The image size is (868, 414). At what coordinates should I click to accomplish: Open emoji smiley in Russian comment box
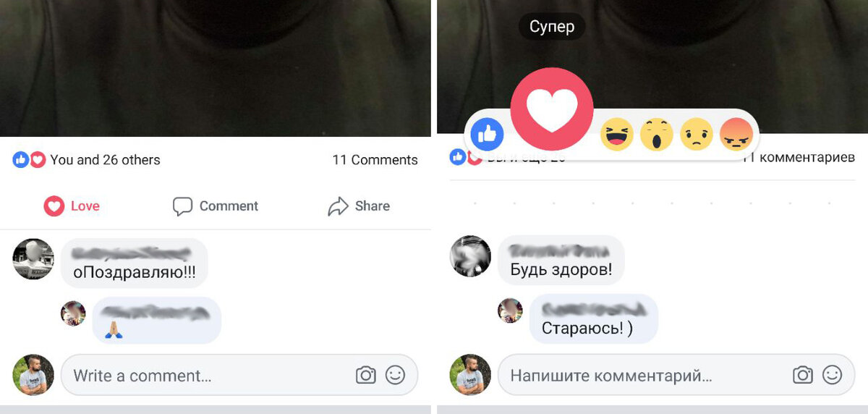pos(833,375)
